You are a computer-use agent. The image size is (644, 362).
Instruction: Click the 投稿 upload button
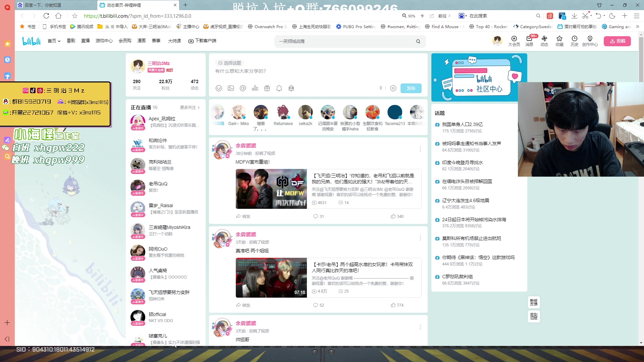617,41
